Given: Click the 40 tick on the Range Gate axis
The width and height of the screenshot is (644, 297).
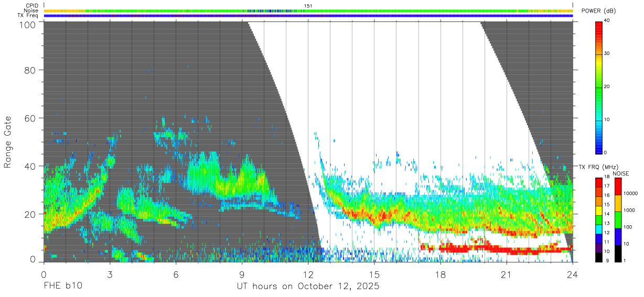Looking at the screenshot, I should tap(29, 166).
